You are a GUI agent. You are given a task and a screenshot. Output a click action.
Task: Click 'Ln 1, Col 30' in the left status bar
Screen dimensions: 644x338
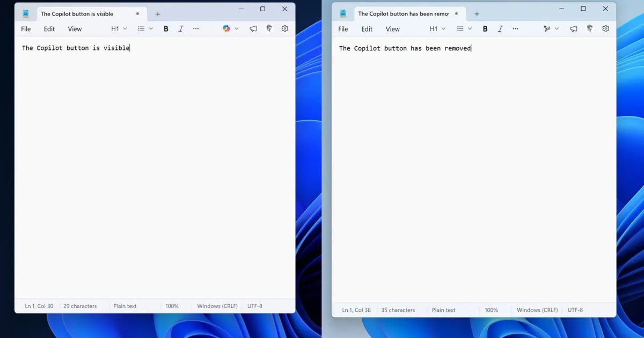coord(39,306)
